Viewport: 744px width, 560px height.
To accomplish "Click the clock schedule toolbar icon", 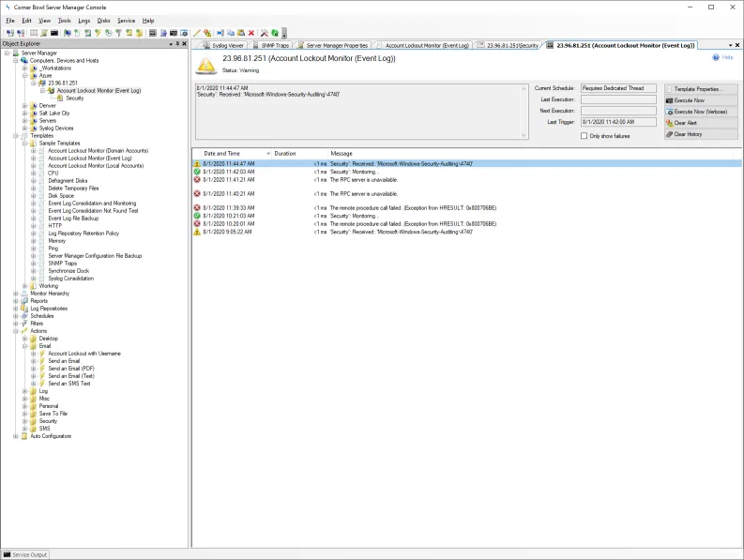I will click(108, 33).
